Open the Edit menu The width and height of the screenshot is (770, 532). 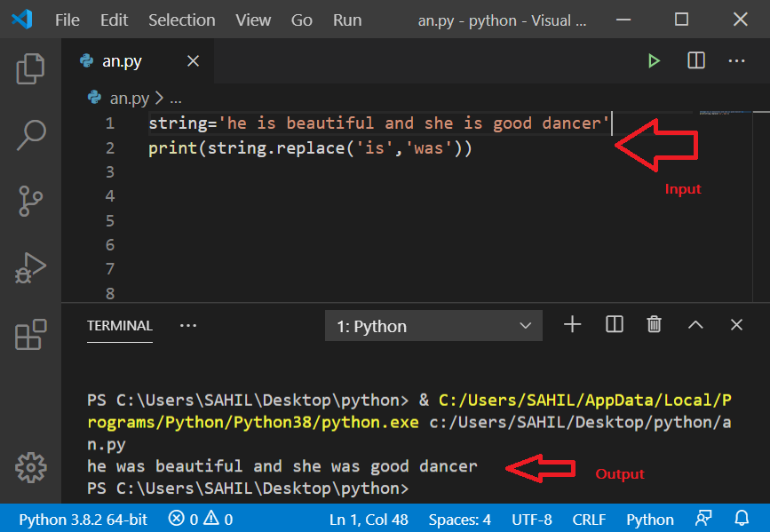click(114, 20)
